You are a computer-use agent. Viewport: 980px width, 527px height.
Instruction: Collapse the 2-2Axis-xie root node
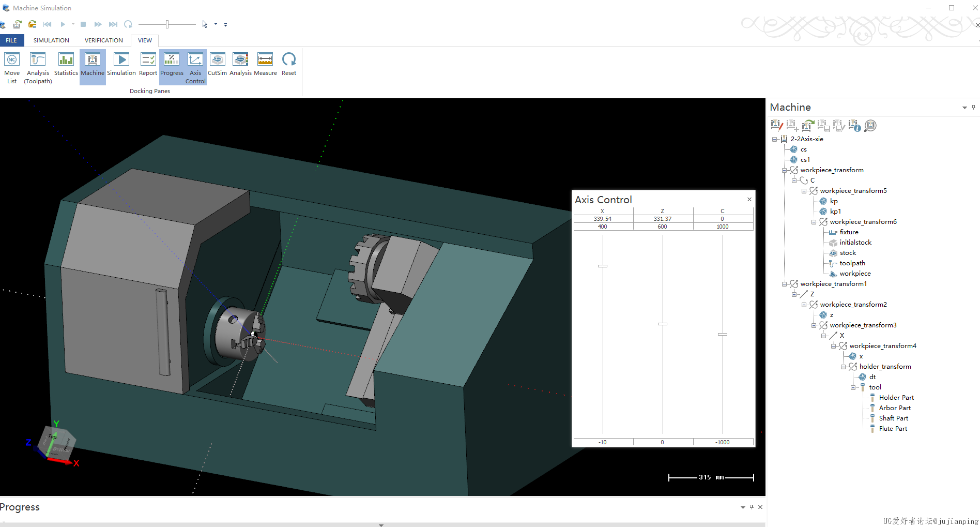[774, 139]
